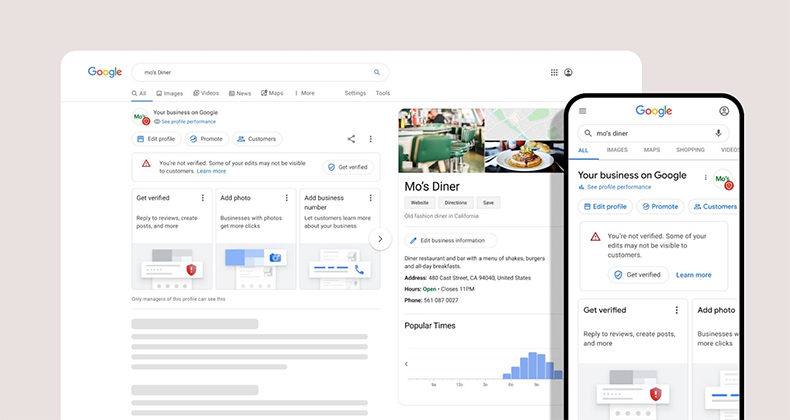Open the desktop Get verified card
The image size is (790, 420).
pyautogui.click(x=172, y=239)
